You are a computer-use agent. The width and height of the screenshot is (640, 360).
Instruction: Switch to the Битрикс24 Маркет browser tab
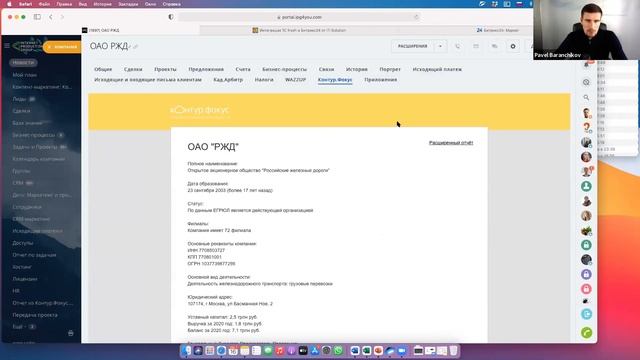point(498,30)
